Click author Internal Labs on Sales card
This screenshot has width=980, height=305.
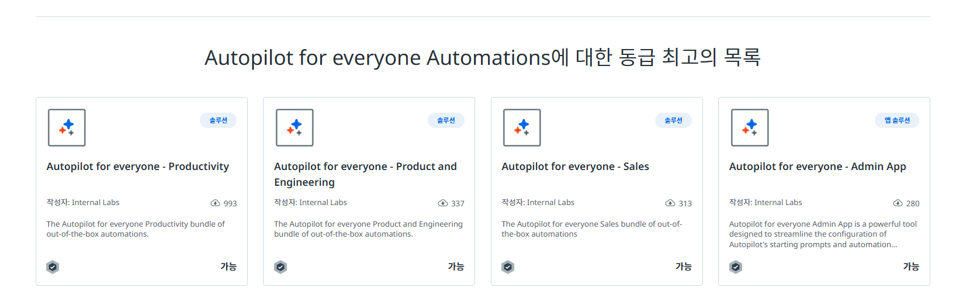tap(550, 203)
